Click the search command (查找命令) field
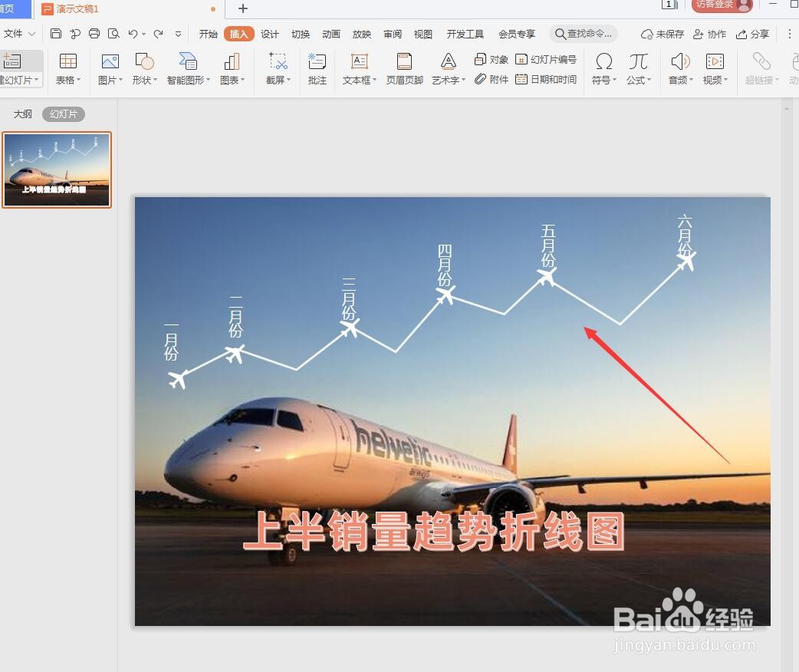This screenshot has width=799, height=672. tap(584, 34)
